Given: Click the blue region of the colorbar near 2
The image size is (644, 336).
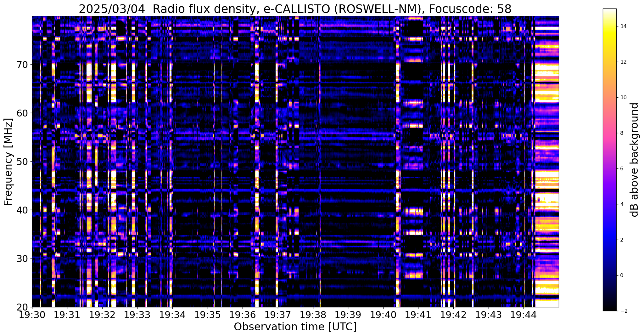Looking at the screenshot, I should pyautogui.click(x=609, y=240).
